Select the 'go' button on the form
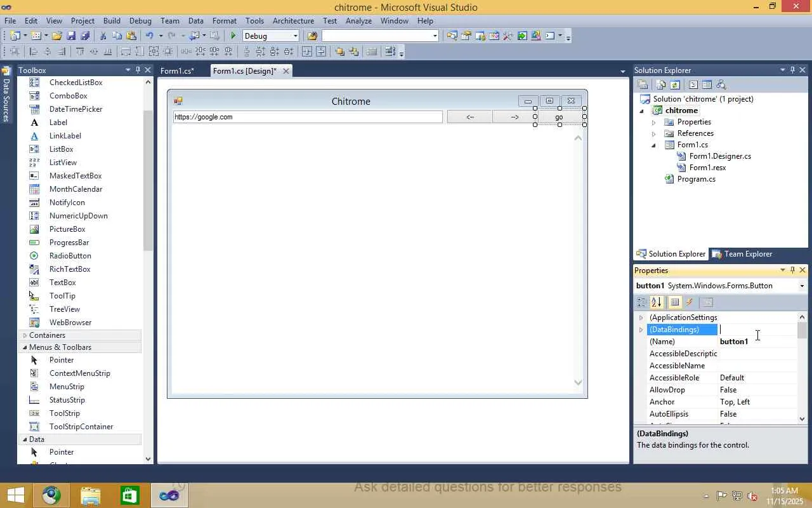 point(559,117)
